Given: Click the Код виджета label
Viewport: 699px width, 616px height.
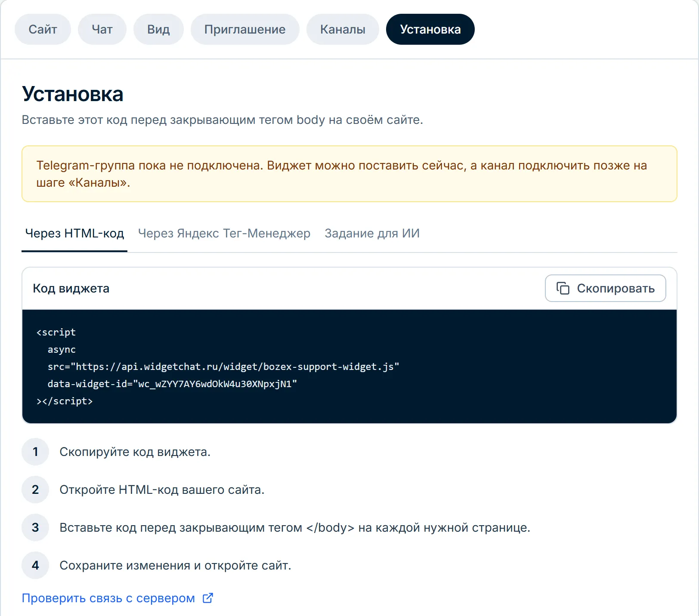Looking at the screenshot, I should 71,288.
